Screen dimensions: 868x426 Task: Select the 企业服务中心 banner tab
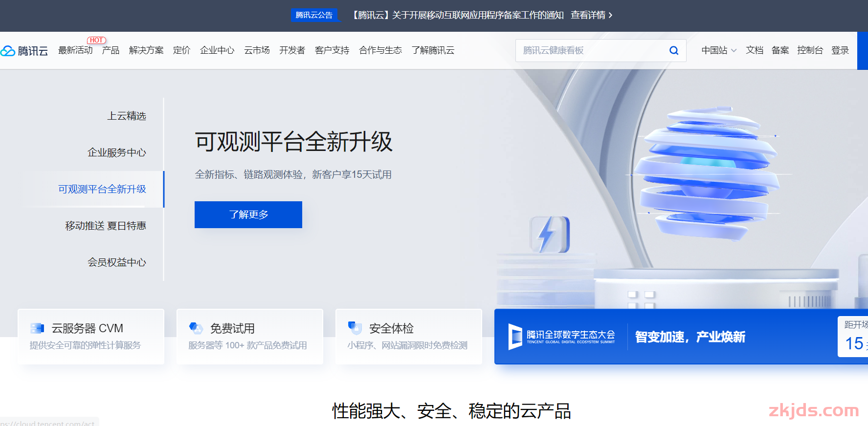coord(117,152)
